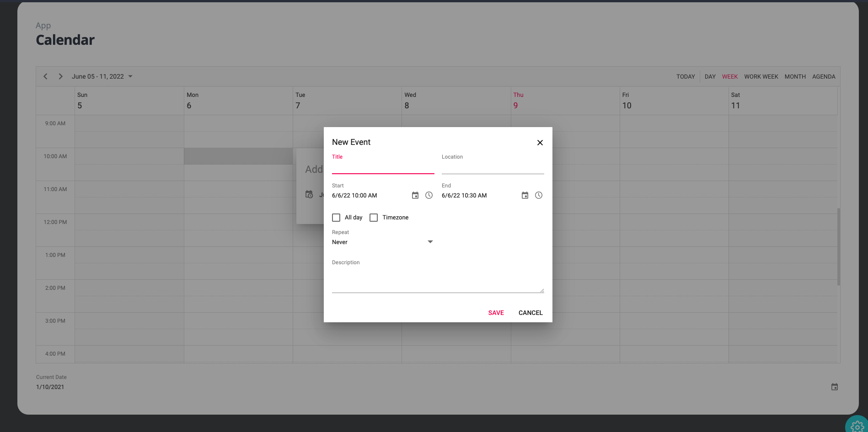Open End time clock picker

click(539, 196)
